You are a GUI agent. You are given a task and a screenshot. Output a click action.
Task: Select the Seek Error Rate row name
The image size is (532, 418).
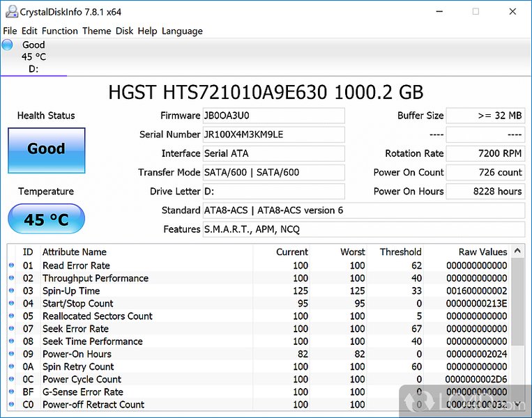coord(76,329)
